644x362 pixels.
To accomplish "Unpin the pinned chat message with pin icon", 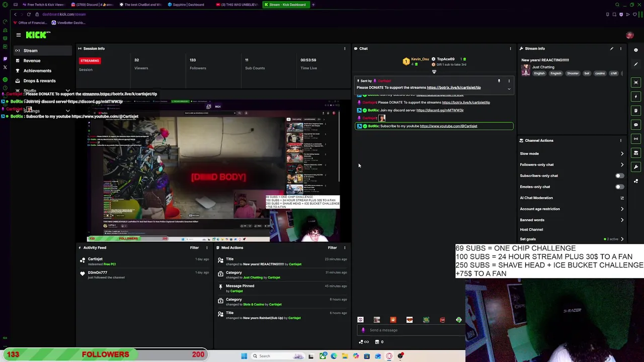I will (x=499, y=81).
